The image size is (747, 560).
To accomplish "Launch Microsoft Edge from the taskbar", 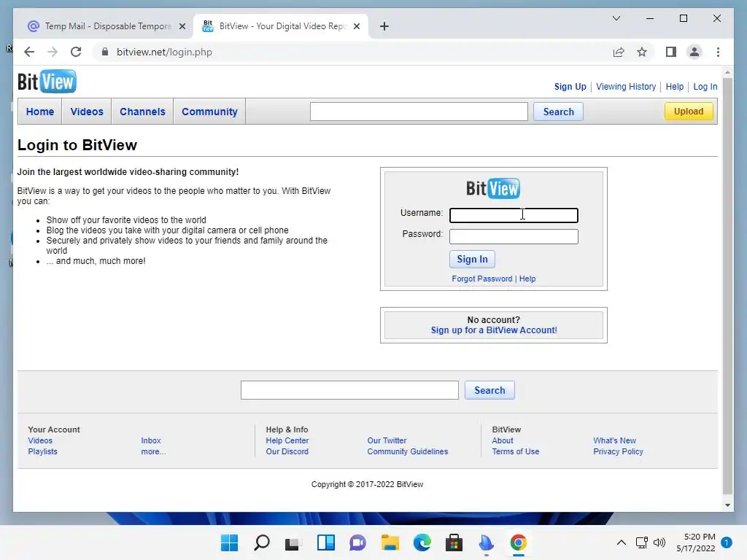I will click(422, 542).
